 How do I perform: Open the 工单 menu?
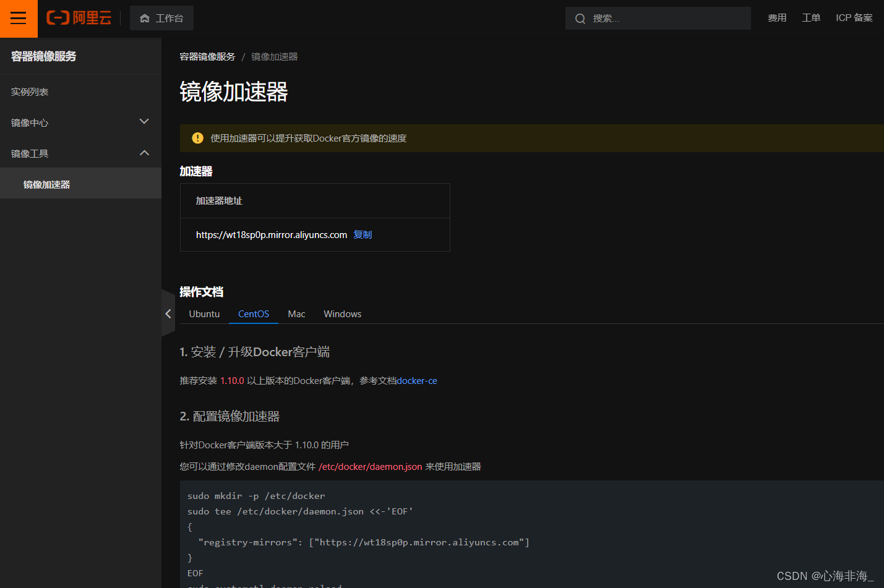(811, 18)
